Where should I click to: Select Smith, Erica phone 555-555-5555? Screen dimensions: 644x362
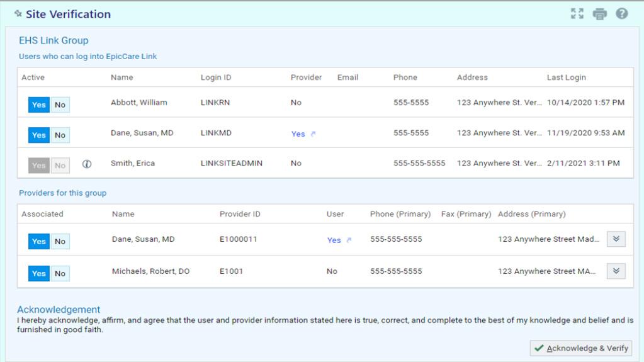[x=419, y=163]
